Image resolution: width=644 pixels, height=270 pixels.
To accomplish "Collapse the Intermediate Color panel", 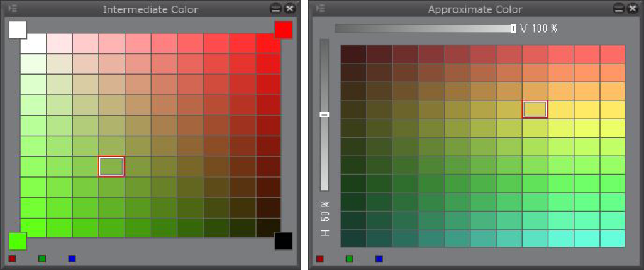I will click(x=276, y=9).
